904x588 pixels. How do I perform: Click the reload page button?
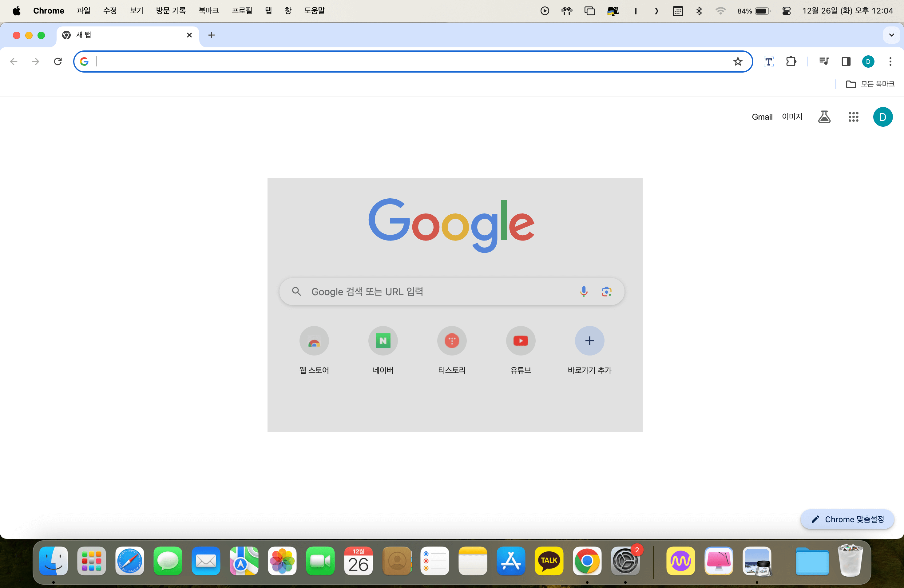click(x=58, y=61)
